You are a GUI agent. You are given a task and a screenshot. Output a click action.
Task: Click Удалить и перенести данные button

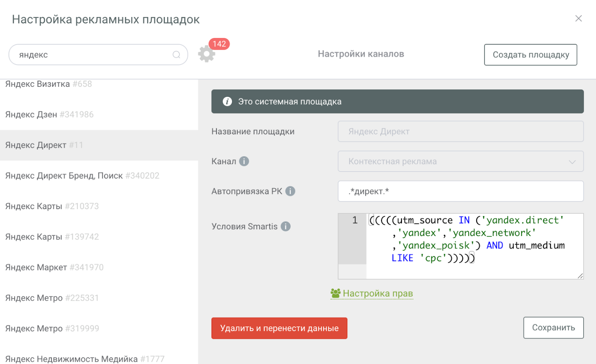click(x=279, y=328)
